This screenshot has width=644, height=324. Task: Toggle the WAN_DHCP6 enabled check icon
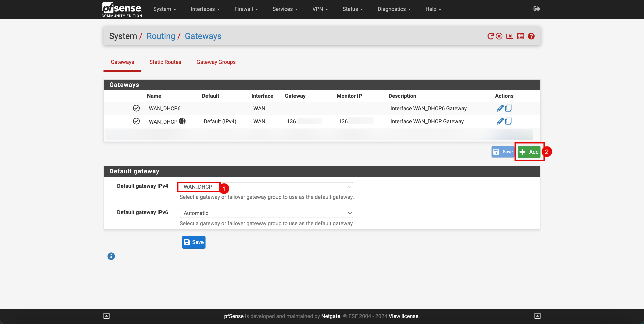(136, 108)
